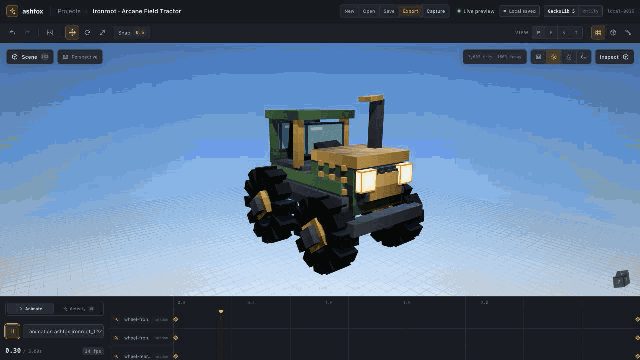Screen dimensions: 640x360
Task: Click the globe icon in the toolbar
Action: [613, 32]
